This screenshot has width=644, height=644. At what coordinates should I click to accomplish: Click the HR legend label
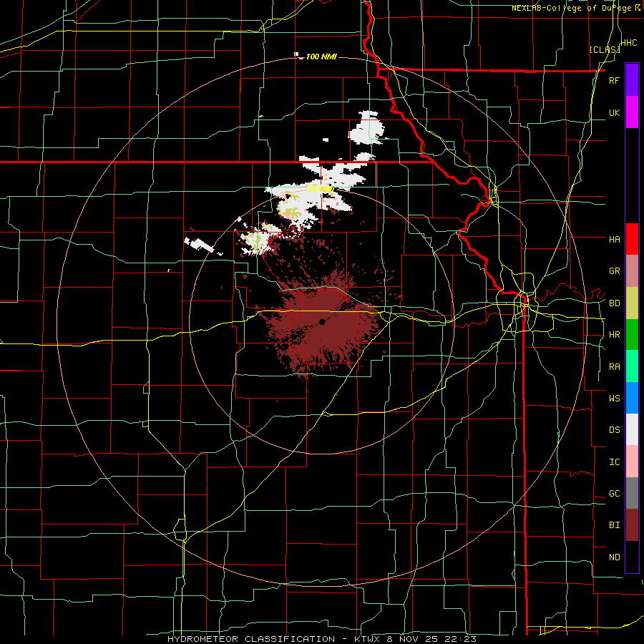coord(614,335)
